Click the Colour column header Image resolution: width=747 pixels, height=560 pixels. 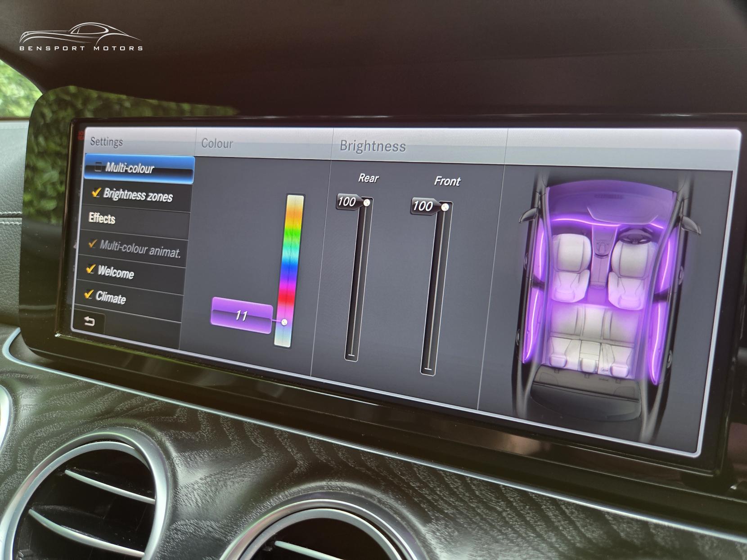tap(217, 143)
